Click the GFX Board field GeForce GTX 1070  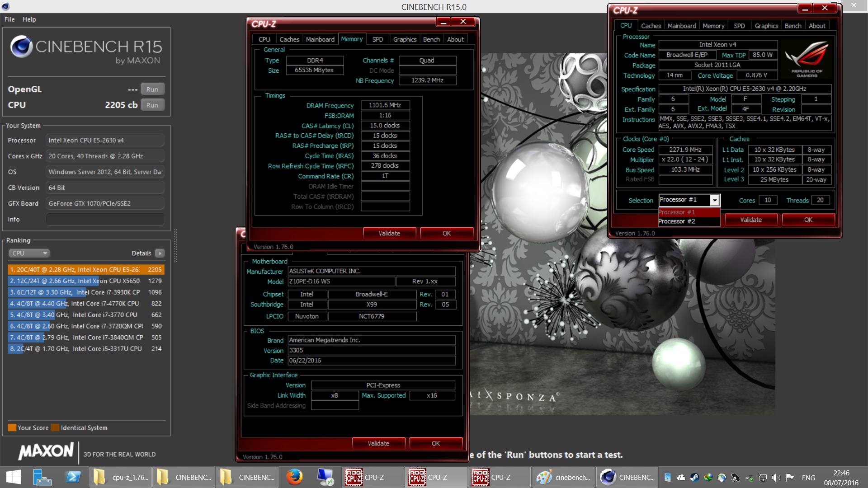[x=105, y=203]
